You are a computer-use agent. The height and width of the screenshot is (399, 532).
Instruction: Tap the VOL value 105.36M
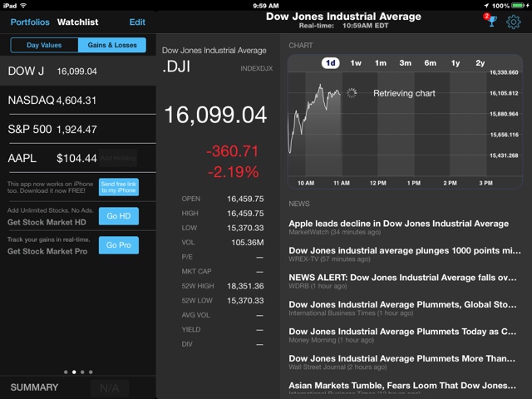[248, 243]
